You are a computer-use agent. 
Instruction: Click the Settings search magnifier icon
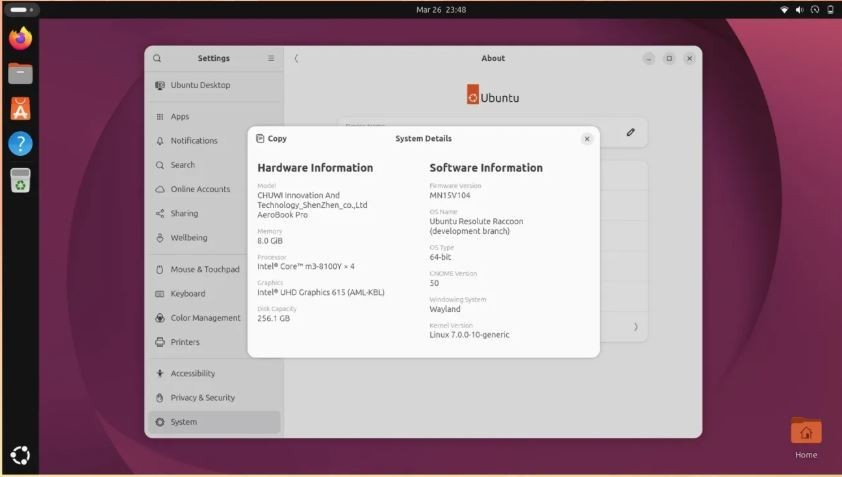(157, 58)
